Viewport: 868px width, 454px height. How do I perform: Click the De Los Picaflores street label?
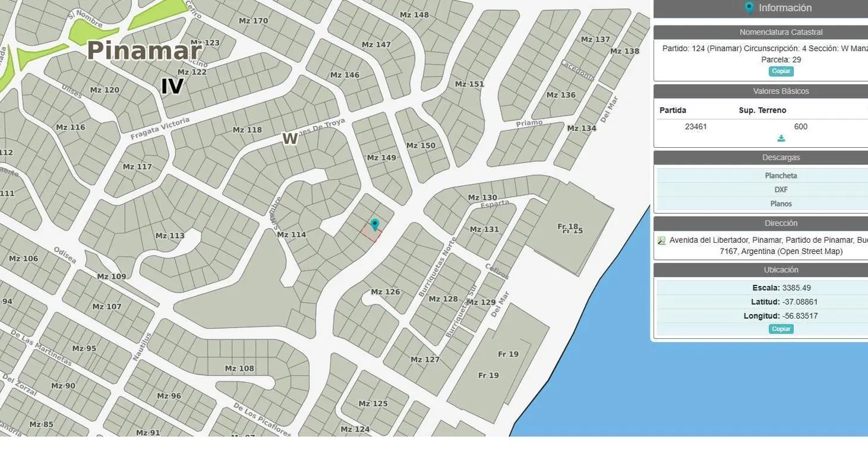click(x=262, y=420)
